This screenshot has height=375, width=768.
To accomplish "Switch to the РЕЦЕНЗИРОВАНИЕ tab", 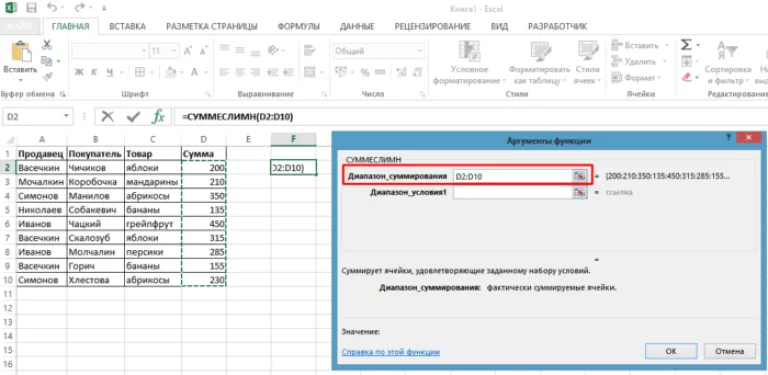I will click(x=432, y=26).
